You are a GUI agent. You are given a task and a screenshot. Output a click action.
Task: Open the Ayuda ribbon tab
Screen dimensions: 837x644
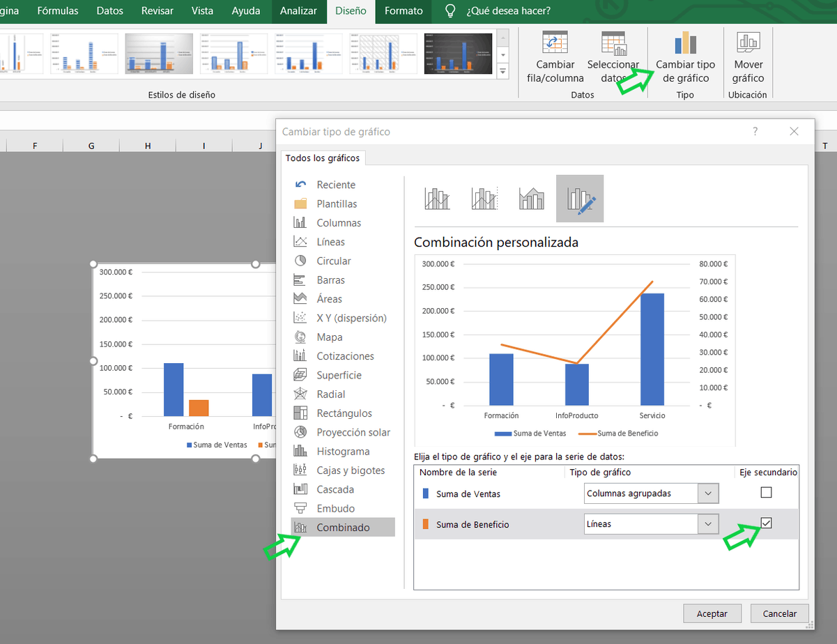click(x=247, y=10)
